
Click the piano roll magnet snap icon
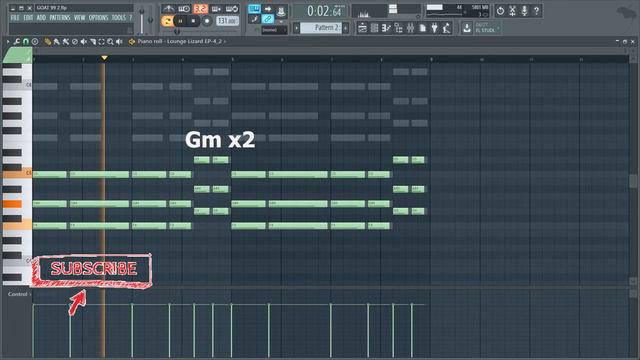[x=26, y=42]
